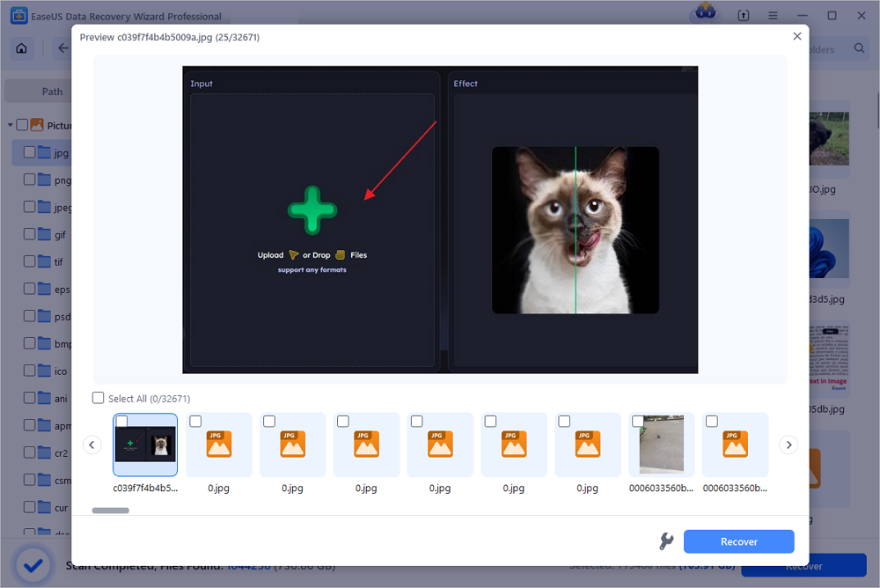Screen dimensions: 880x588
Task: Click the back arrow in the toolbar
Action: [x=62, y=49]
